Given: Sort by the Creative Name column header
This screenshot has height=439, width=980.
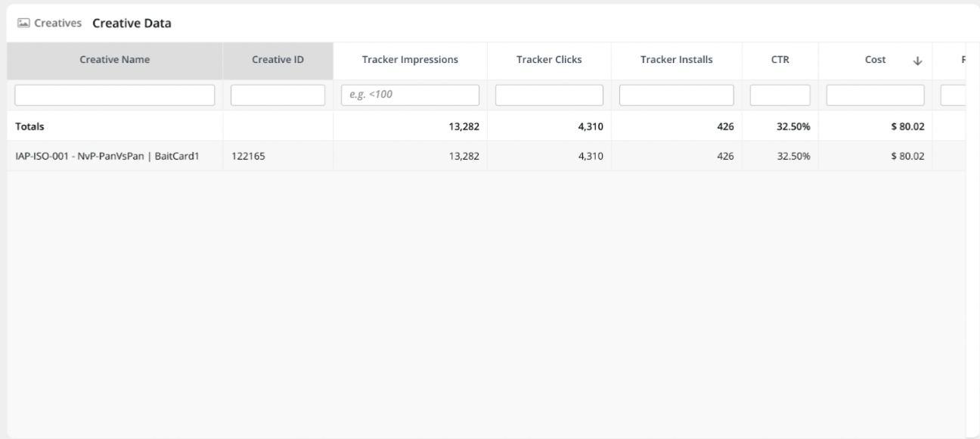Looking at the screenshot, I should pos(115,61).
